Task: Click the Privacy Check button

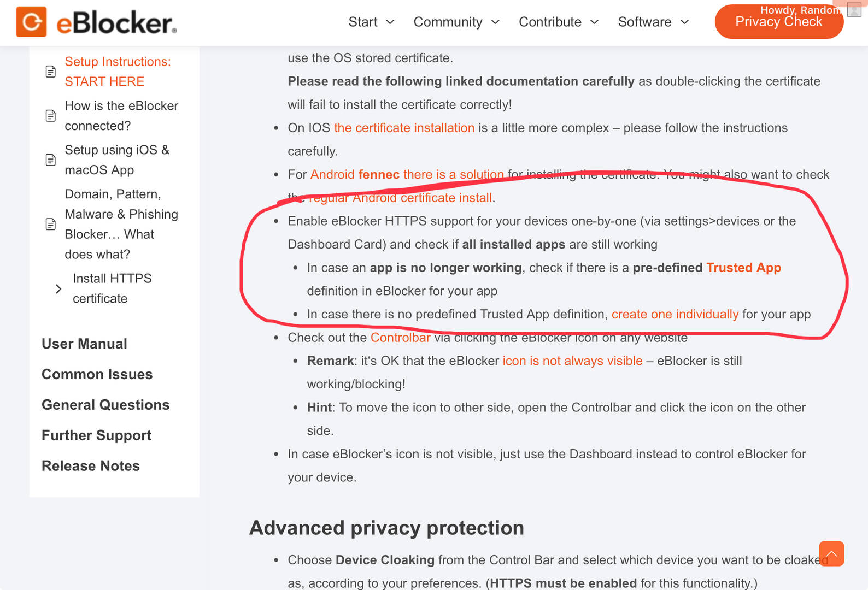Action: point(779,22)
